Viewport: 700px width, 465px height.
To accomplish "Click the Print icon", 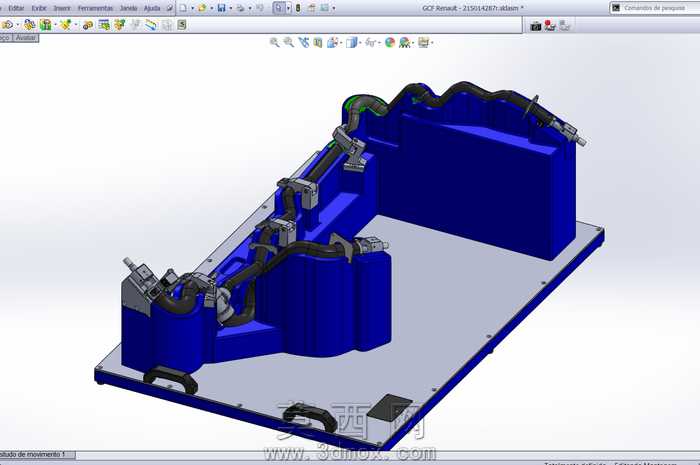I will tap(240, 8).
